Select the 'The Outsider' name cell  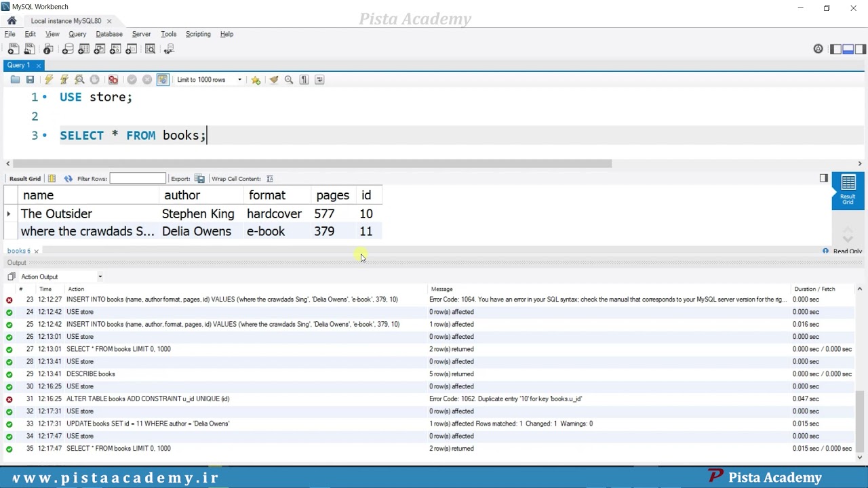coord(90,214)
